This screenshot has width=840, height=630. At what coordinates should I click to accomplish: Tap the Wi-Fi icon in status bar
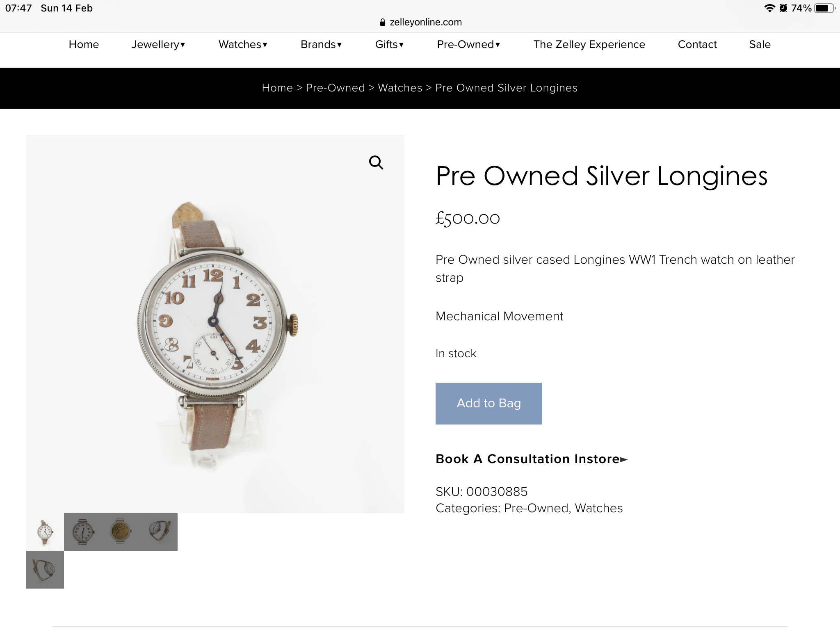click(769, 8)
